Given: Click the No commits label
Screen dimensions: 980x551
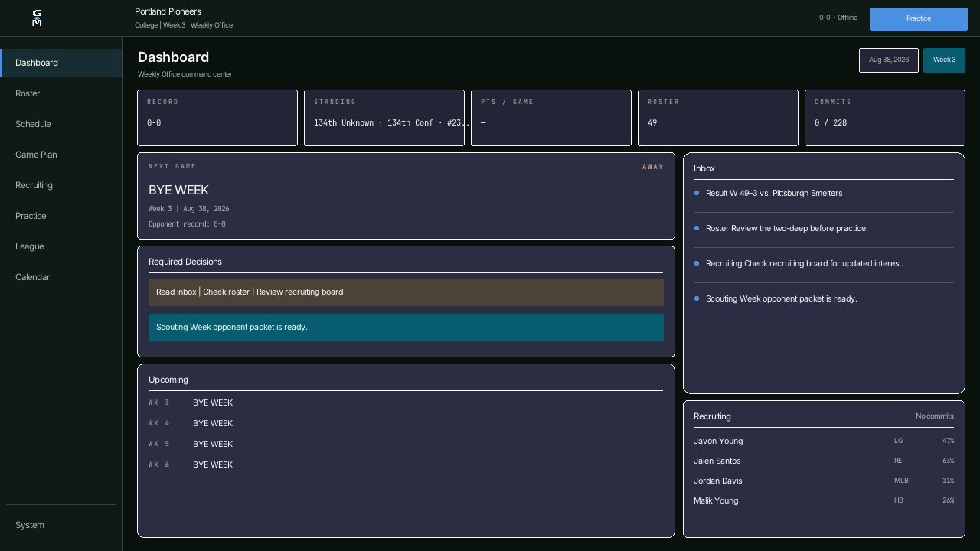Looking at the screenshot, I should 935,416.
